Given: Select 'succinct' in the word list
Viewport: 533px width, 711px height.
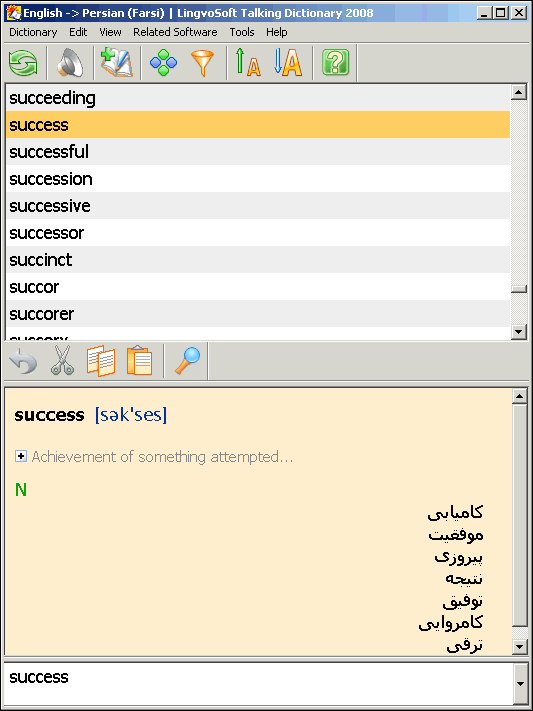Looking at the screenshot, I should (x=258, y=260).
